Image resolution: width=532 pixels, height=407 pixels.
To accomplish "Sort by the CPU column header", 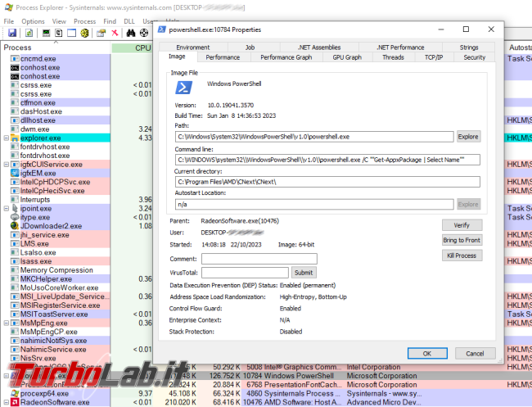I will click(132, 47).
